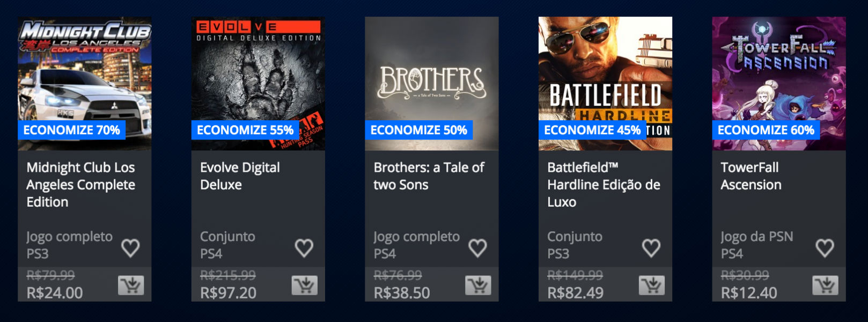Open the Brothers: a Tale of two Sons title
The width and height of the screenshot is (868, 322).
(429, 176)
